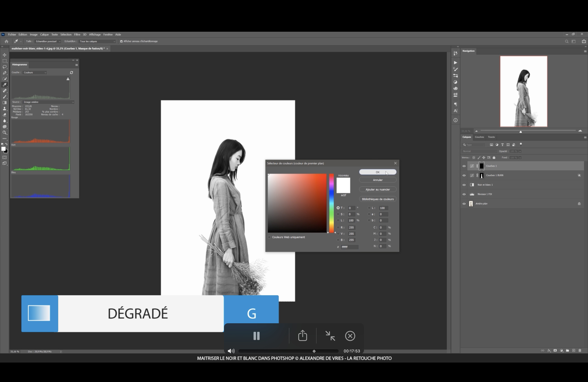This screenshot has width=588, height=382.
Task: Toggle visibility of Noir et blanc 1 layer
Action: [464, 185]
